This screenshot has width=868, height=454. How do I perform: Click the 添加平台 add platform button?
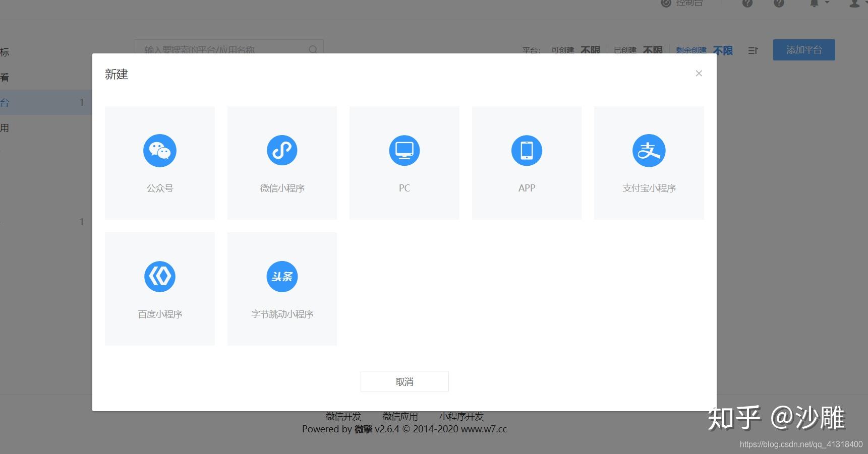tap(804, 50)
